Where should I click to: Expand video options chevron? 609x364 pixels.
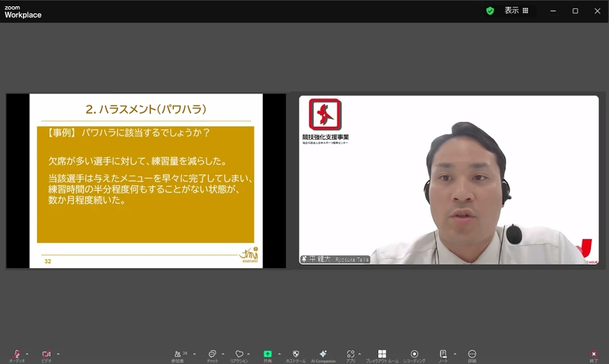click(58, 354)
